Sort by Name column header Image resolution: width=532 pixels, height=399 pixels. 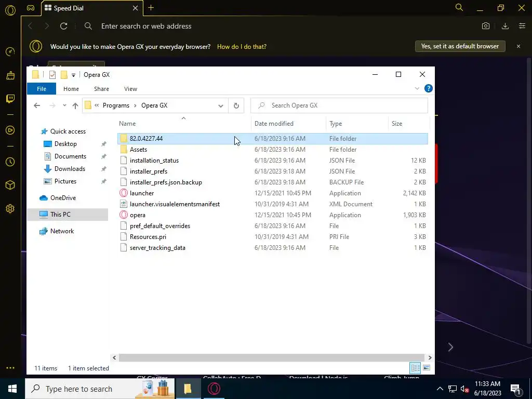183,124
